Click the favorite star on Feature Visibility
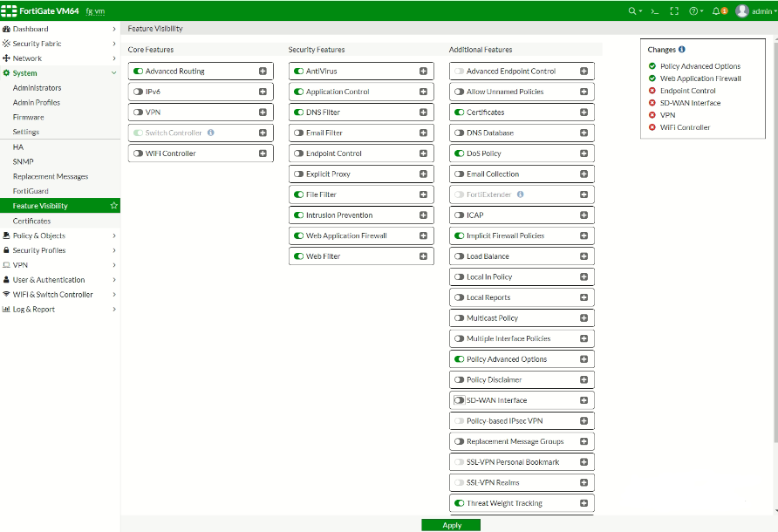 [x=113, y=206]
